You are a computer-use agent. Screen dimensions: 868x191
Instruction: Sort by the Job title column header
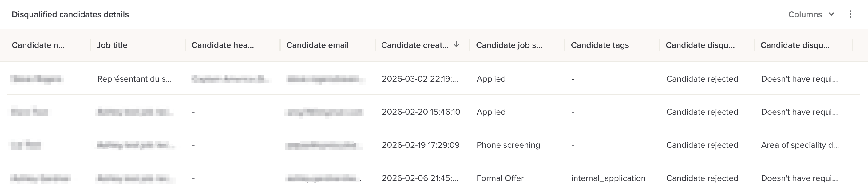(112, 45)
